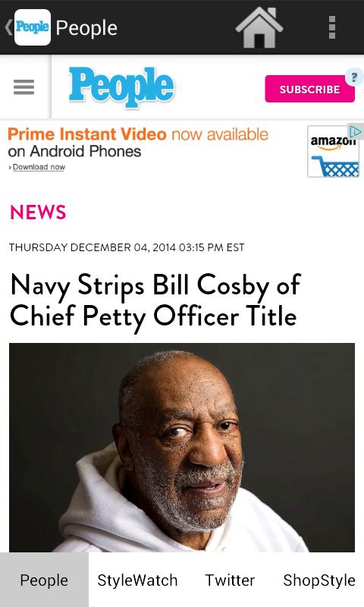
Task: Follow the Download now ad link
Action: click(x=39, y=167)
